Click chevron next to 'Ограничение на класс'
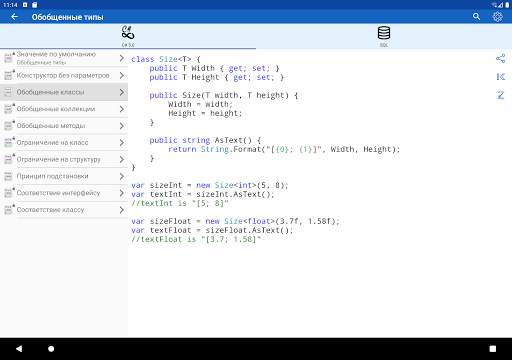The width and height of the screenshot is (512, 360). coord(122,143)
